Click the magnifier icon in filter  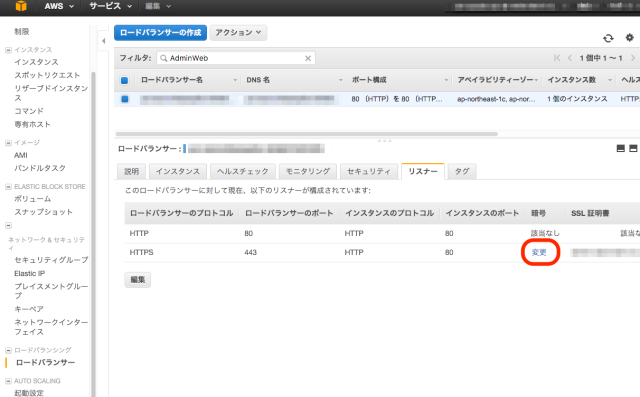click(x=164, y=58)
